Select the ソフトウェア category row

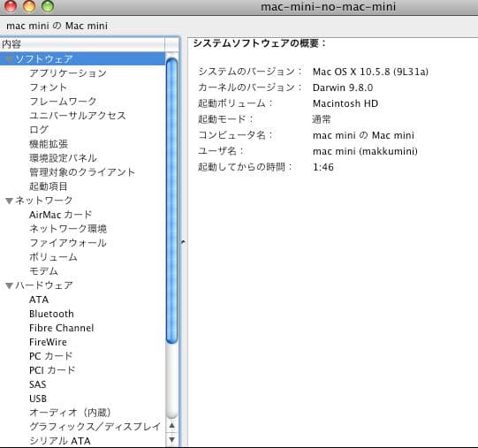[82, 59]
